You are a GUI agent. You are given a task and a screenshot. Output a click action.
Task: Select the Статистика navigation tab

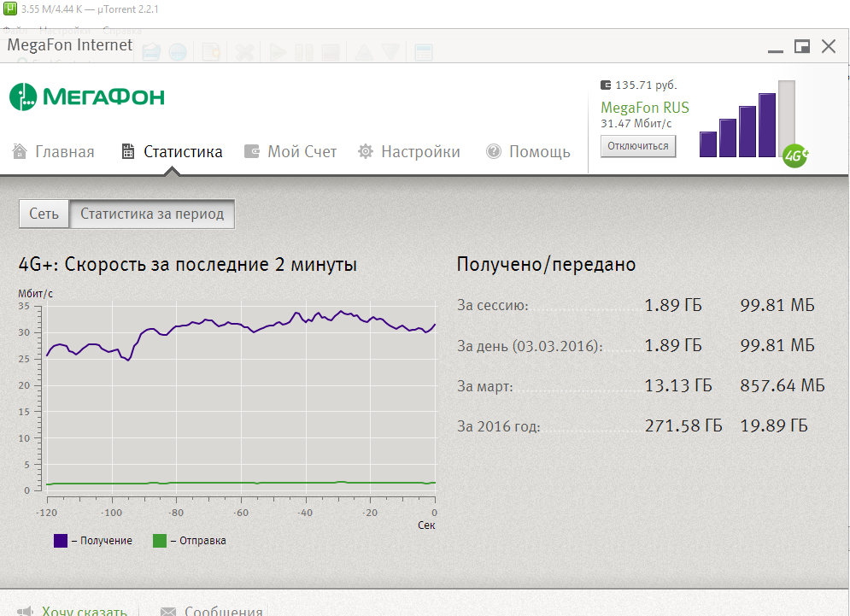point(172,152)
